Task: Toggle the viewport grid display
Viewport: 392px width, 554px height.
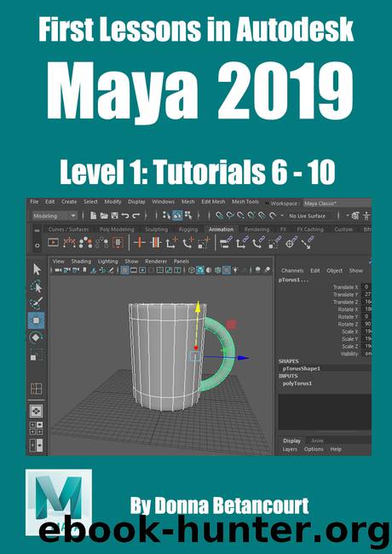Action: (124, 270)
